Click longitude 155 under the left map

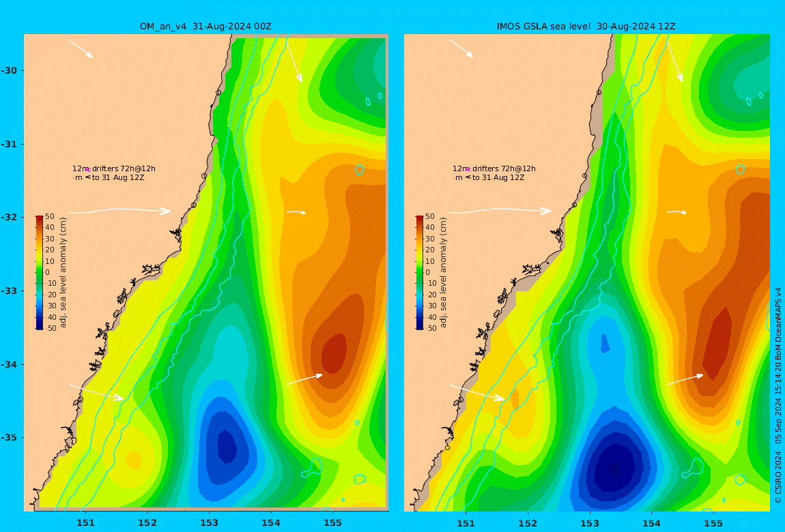pyautogui.click(x=333, y=523)
